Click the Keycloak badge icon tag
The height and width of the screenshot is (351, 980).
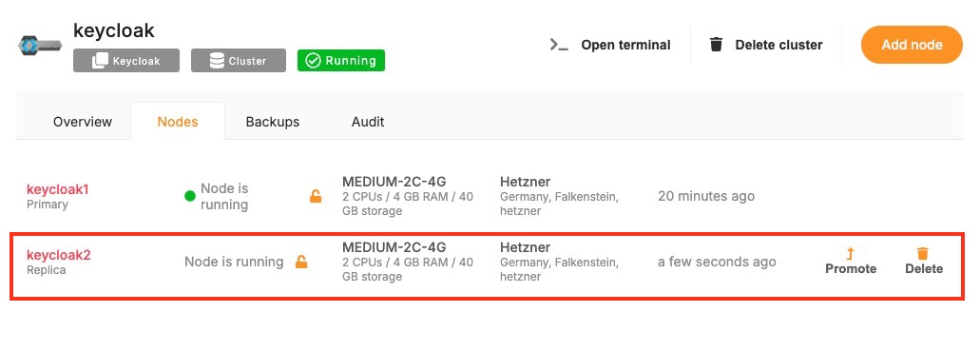tap(126, 61)
